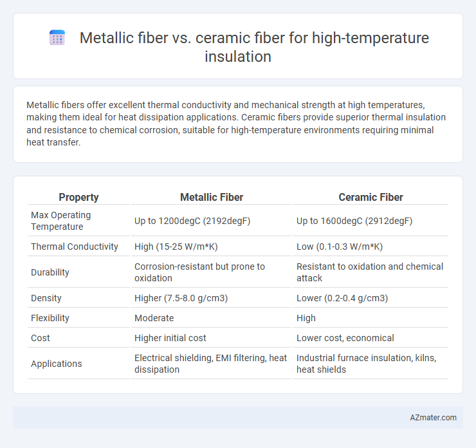Image resolution: width=476 pixels, height=448 pixels.
Task: Click the calendar table icon beside the title
Action: click(57, 38)
